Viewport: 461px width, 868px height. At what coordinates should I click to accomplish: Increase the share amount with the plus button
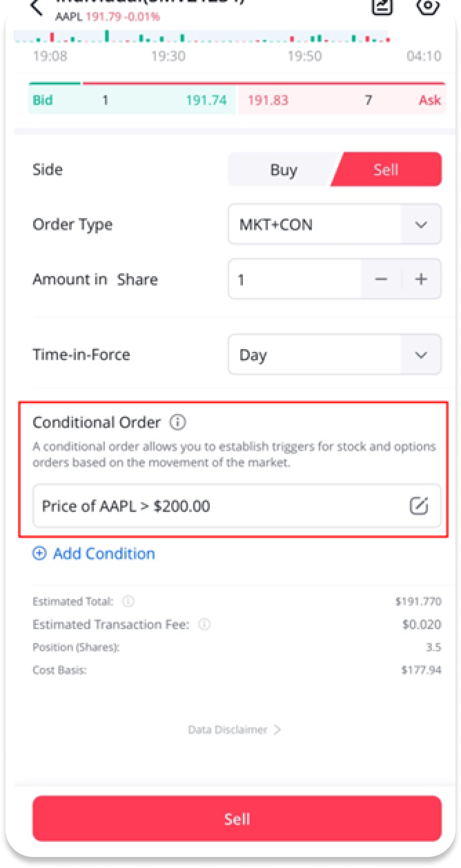[x=421, y=279]
